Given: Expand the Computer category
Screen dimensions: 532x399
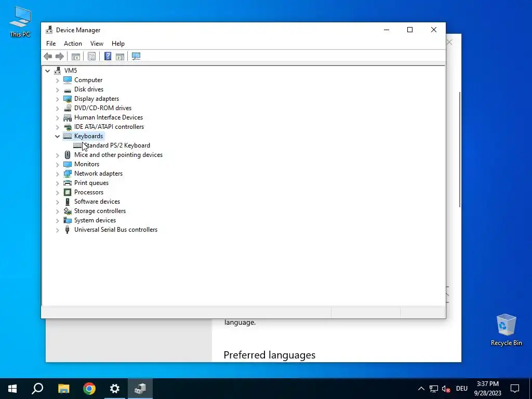Looking at the screenshot, I should 57,80.
